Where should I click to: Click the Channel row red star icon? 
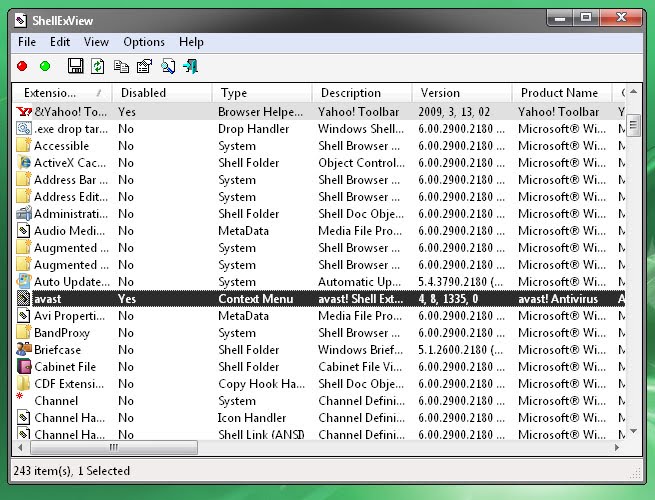(20, 396)
